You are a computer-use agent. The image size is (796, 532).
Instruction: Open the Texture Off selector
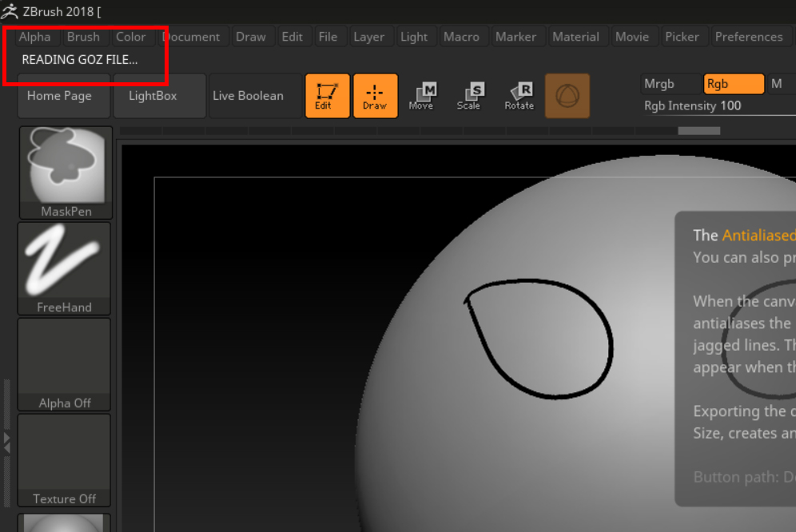point(64,460)
